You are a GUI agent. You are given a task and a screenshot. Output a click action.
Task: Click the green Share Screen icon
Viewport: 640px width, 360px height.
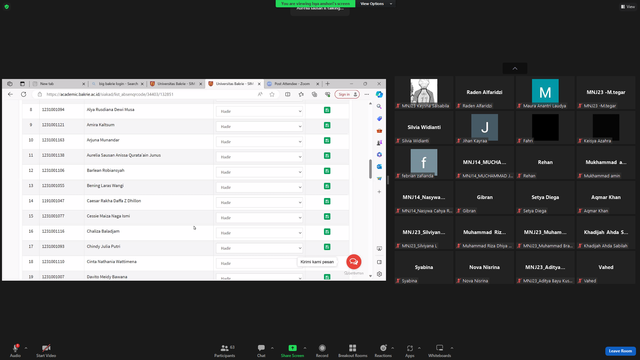293,348
